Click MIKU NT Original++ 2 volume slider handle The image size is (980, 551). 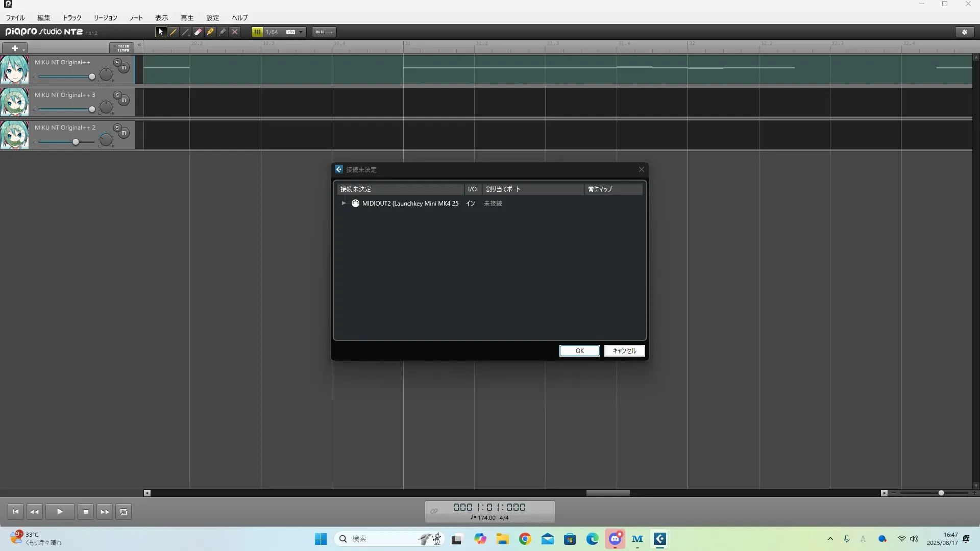76,142
